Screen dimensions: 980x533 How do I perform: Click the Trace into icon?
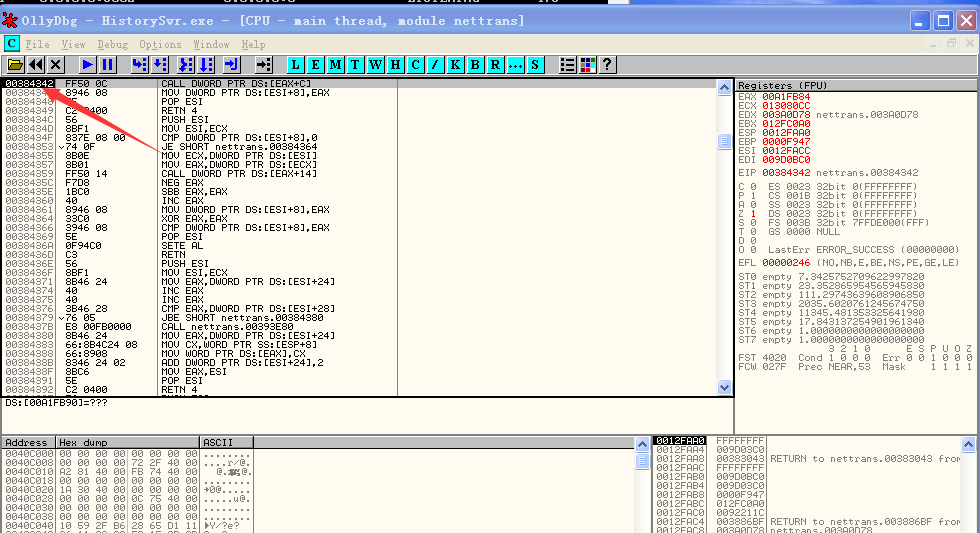pyautogui.click(x=186, y=64)
